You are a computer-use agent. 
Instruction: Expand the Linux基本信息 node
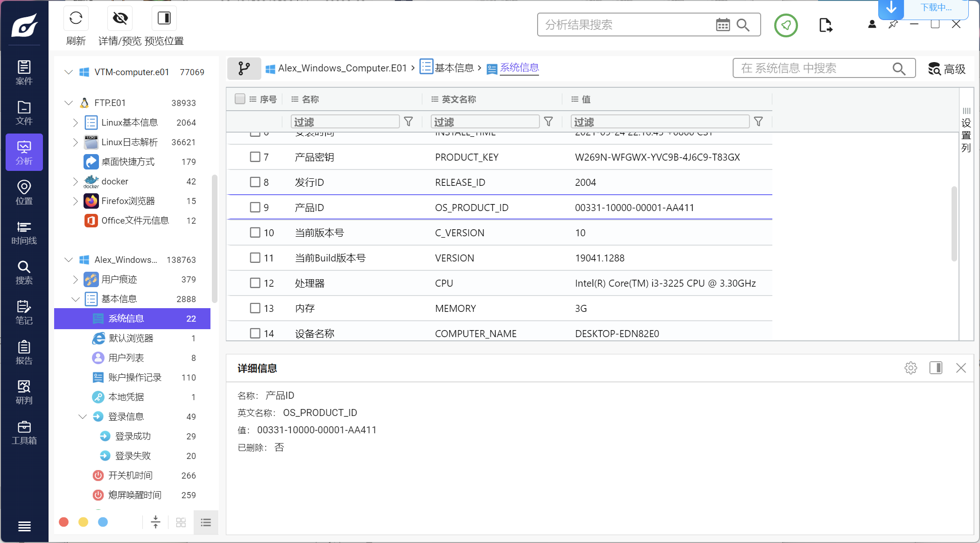[75, 122]
